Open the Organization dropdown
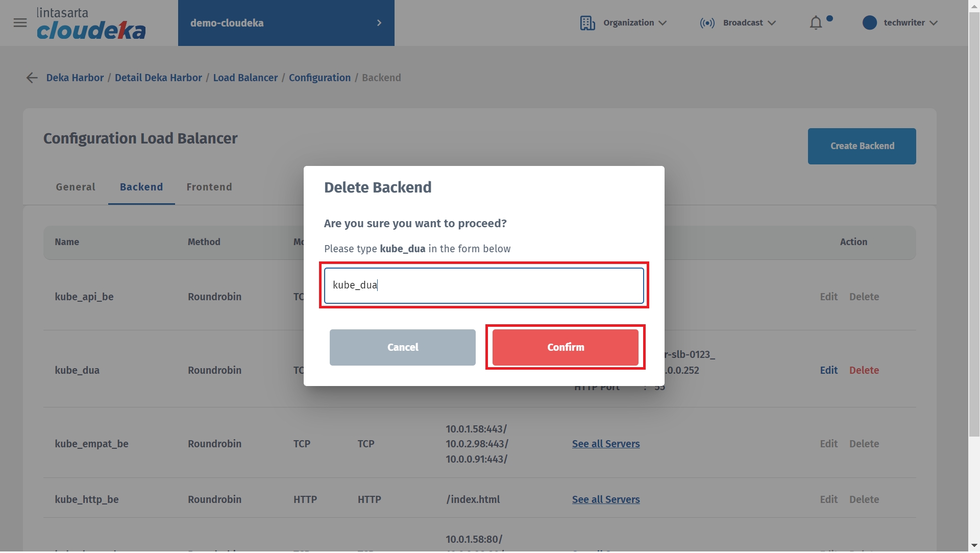 pyautogui.click(x=623, y=23)
